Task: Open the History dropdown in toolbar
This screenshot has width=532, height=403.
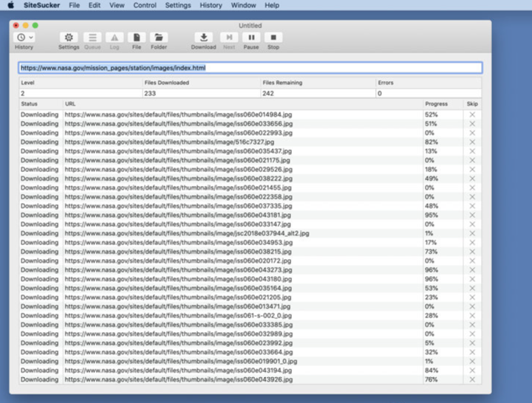Action: [x=24, y=38]
